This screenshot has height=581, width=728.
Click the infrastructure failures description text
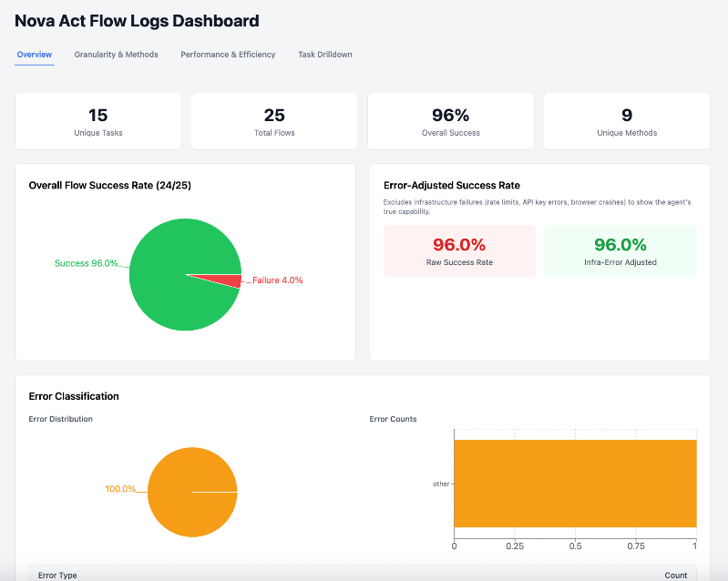click(538, 207)
